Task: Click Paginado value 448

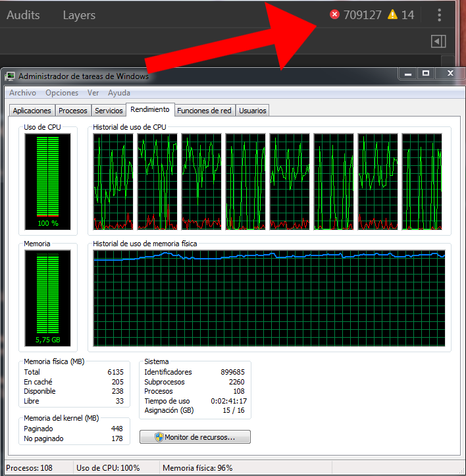Action: 117,429
